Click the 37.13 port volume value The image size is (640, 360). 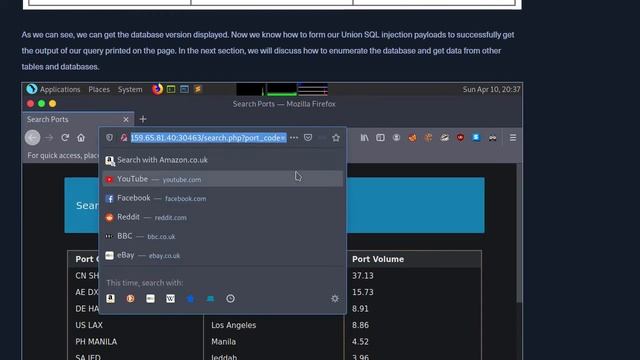pyautogui.click(x=362, y=276)
